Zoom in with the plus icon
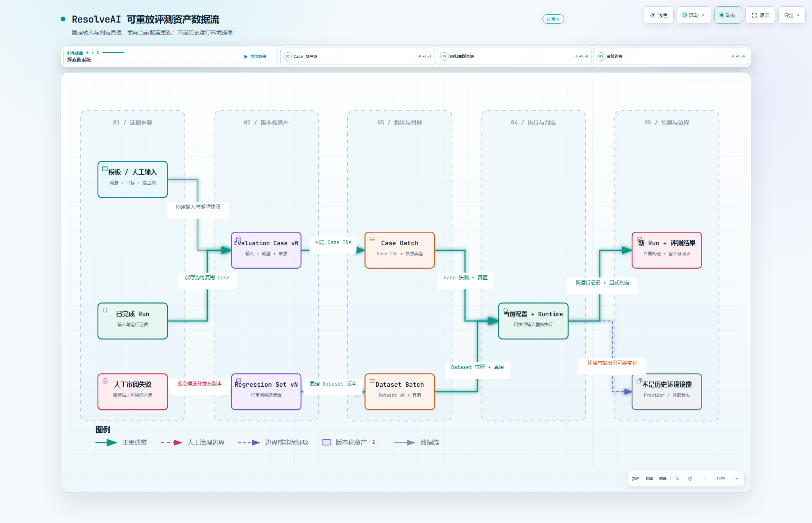 [737, 479]
